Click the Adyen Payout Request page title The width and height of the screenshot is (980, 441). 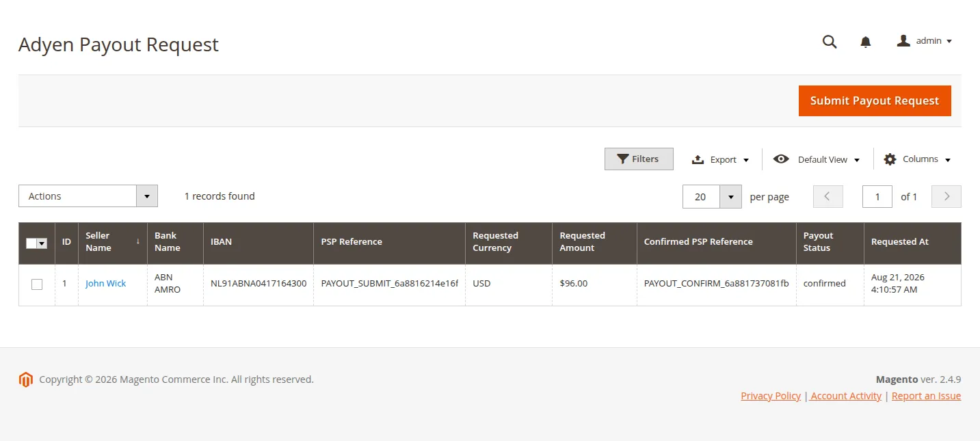pyautogui.click(x=118, y=44)
